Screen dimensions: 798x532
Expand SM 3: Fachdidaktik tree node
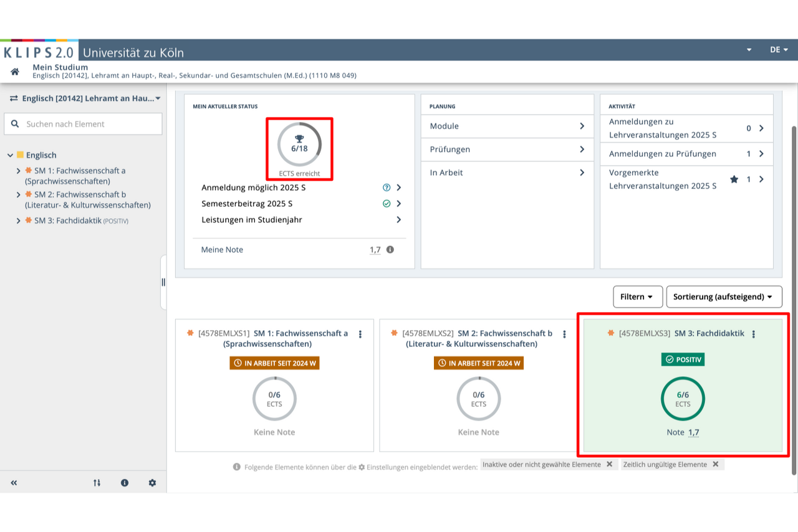(x=19, y=221)
